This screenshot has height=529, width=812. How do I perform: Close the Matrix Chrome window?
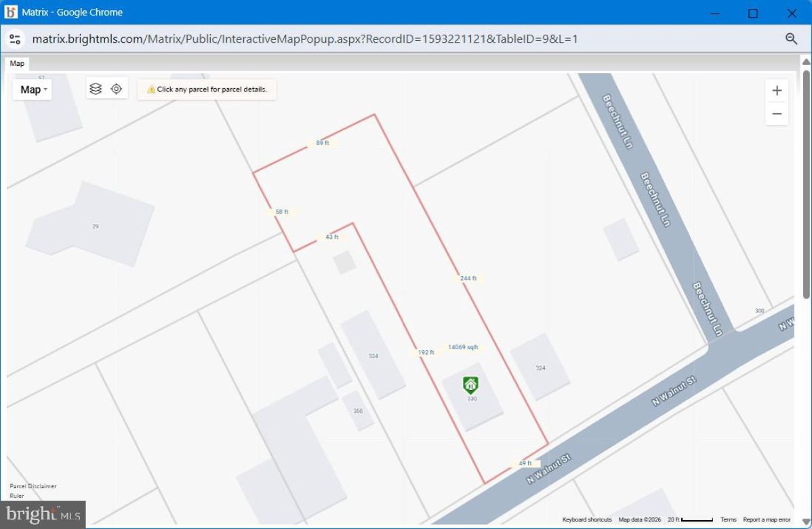pyautogui.click(x=791, y=13)
